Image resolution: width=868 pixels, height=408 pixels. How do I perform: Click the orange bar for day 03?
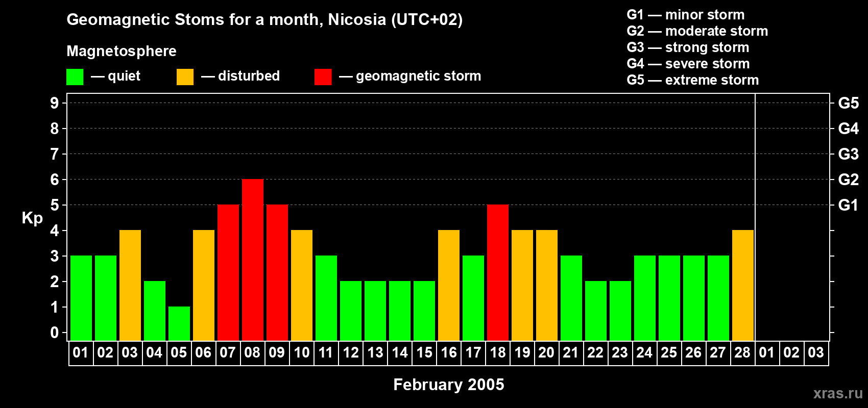pos(130,286)
